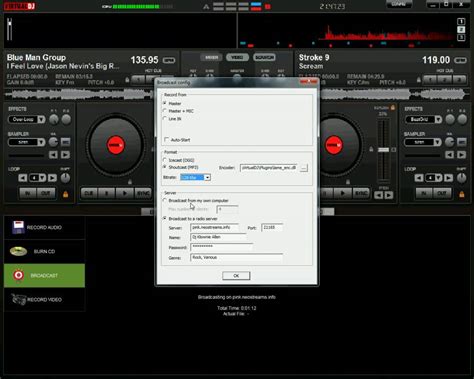The height and width of the screenshot is (379, 474).
Task: Toggle right deck smart loop lock icon
Action: [x=462, y=194]
